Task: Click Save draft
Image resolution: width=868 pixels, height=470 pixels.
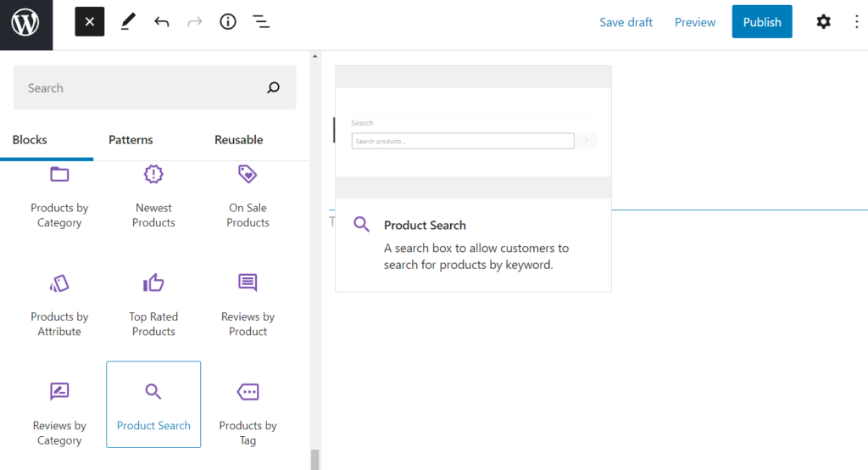Action: [626, 22]
